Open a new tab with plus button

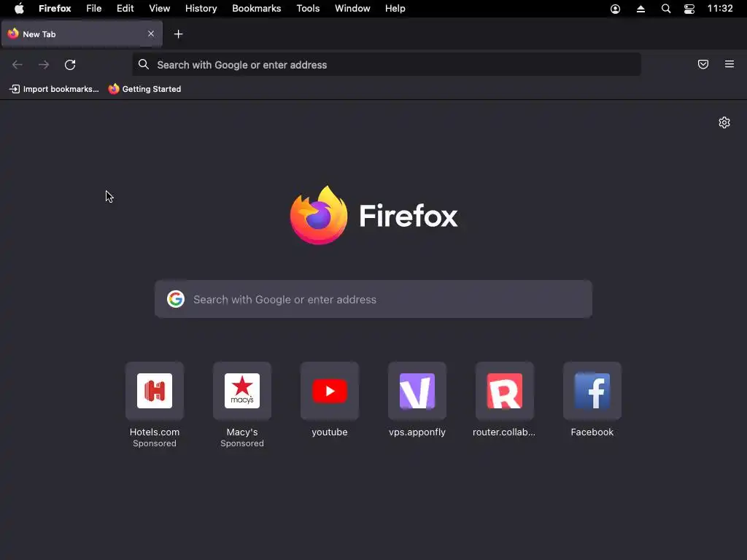(x=178, y=34)
